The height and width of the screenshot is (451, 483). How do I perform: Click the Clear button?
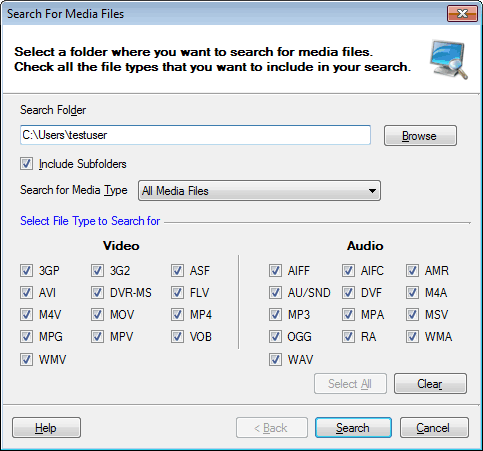(x=430, y=384)
